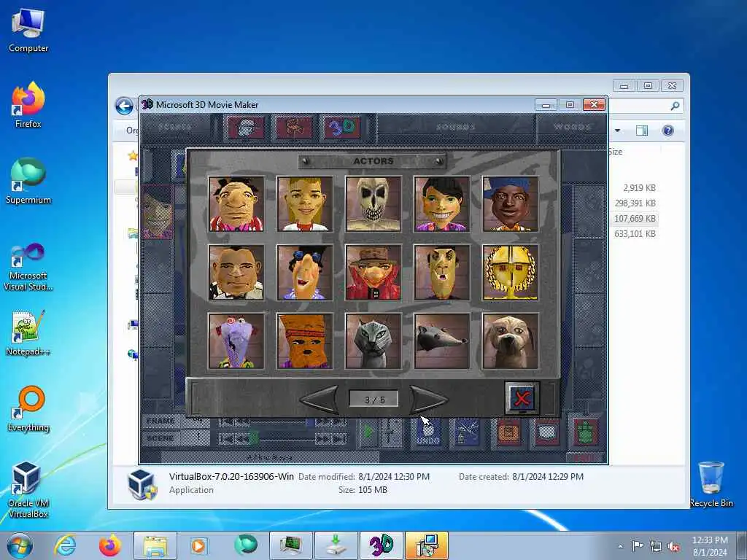Select the long-faced yellow actor

coord(441,273)
